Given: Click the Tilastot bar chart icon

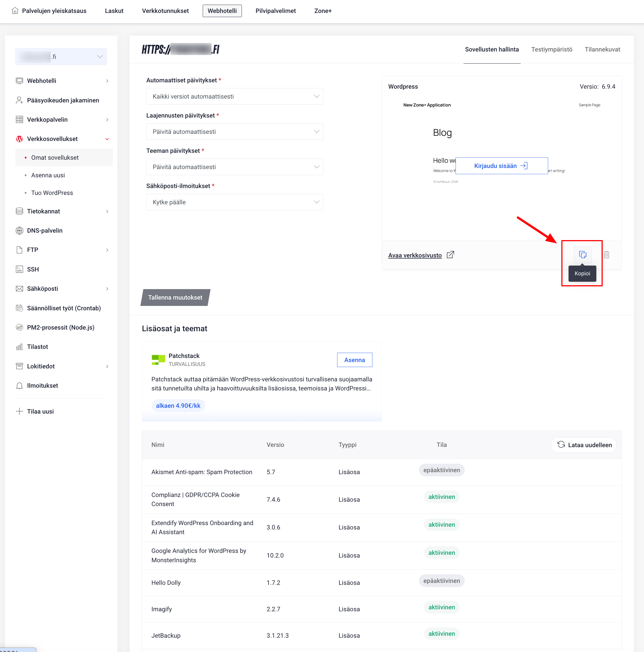Looking at the screenshot, I should [20, 347].
